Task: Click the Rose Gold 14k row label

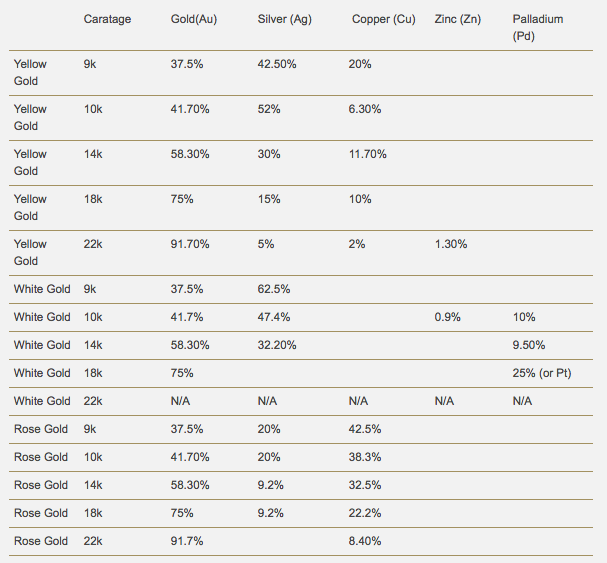Action: point(41,485)
